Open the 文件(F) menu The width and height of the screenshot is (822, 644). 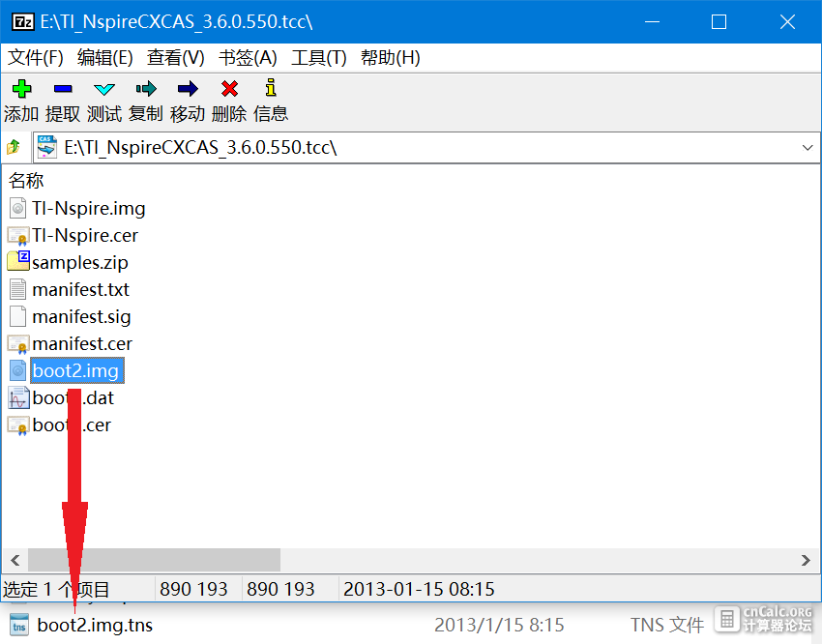click(x=36, y=57)
